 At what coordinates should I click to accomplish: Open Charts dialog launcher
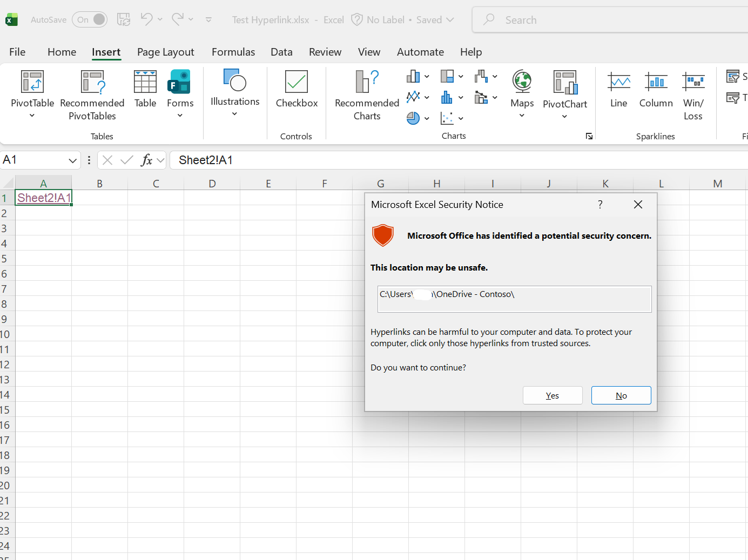coord(589,136)
